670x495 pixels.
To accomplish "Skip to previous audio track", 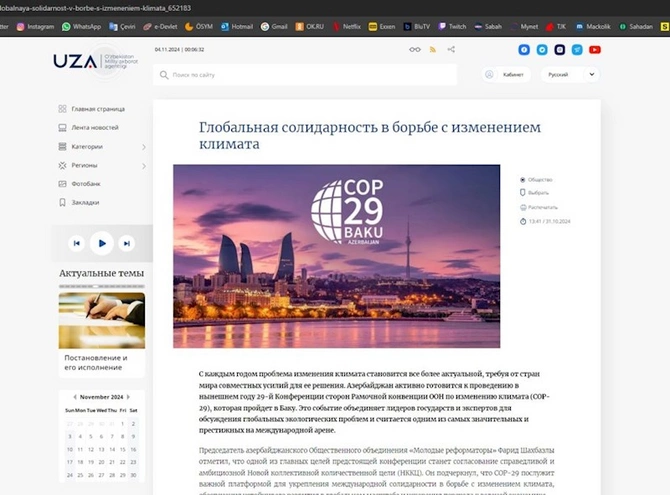I will (76, 243).
